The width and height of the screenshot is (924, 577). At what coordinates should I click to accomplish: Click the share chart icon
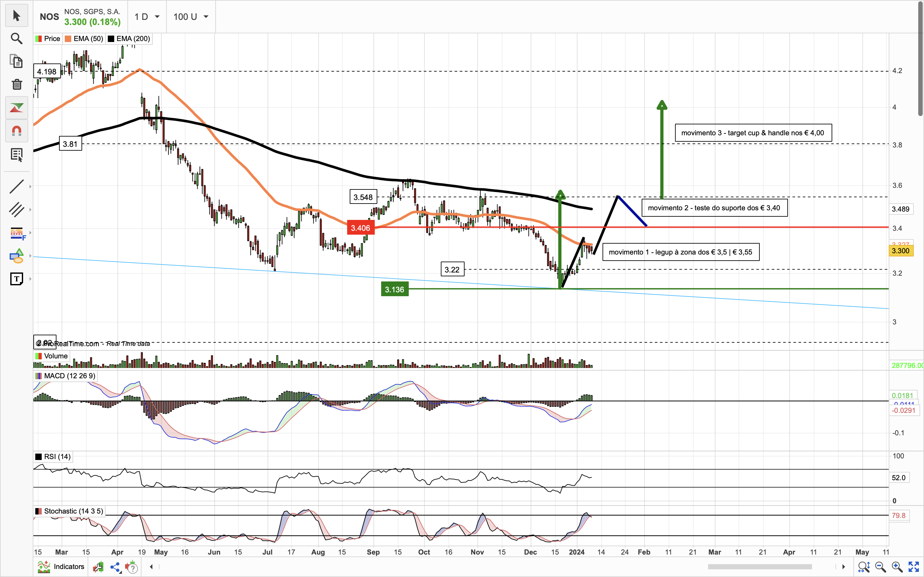[x=115, y=567]
